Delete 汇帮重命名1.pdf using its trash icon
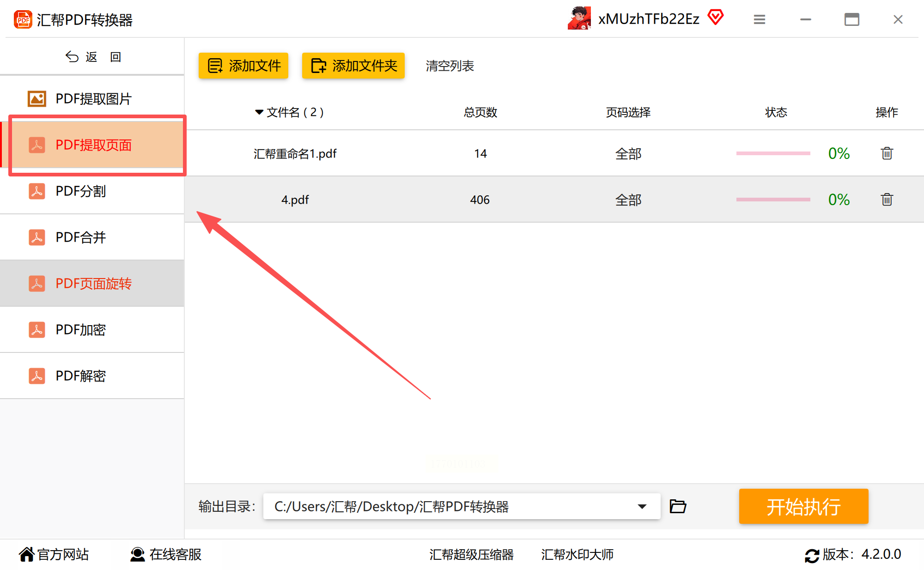Screen dimensions: 924x570 pyautogui.click(x=887, y=153)
